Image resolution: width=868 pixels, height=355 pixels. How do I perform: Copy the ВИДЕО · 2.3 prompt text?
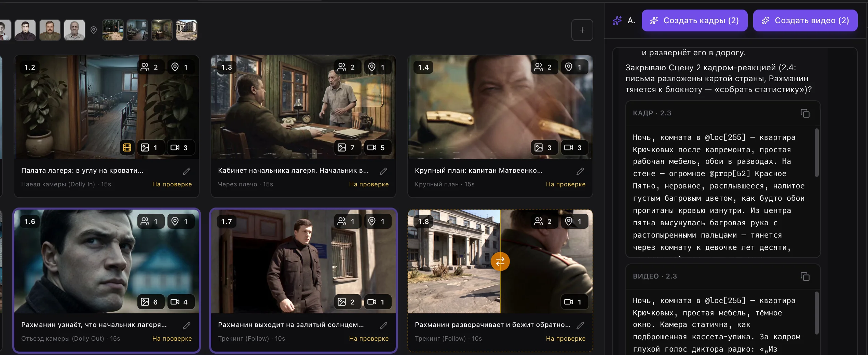pos(805,276)
